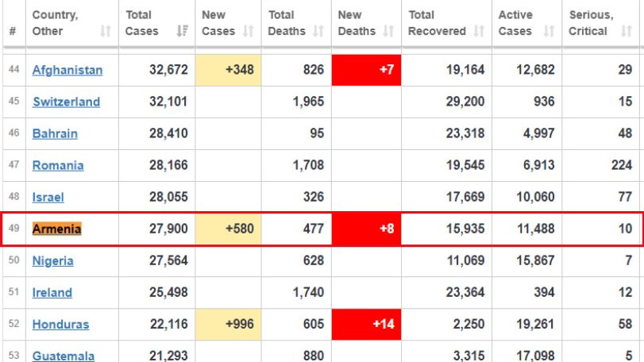This screenshot has height=362, width=644.
Task: Go to the Bahrain page
Action: (x=55, y=134)
